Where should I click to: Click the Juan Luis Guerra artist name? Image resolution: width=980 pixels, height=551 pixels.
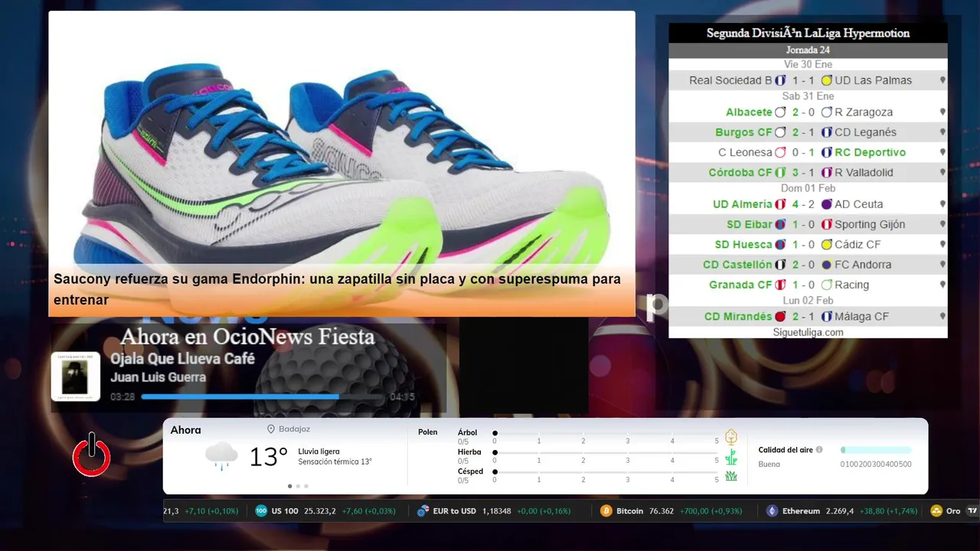158,377
